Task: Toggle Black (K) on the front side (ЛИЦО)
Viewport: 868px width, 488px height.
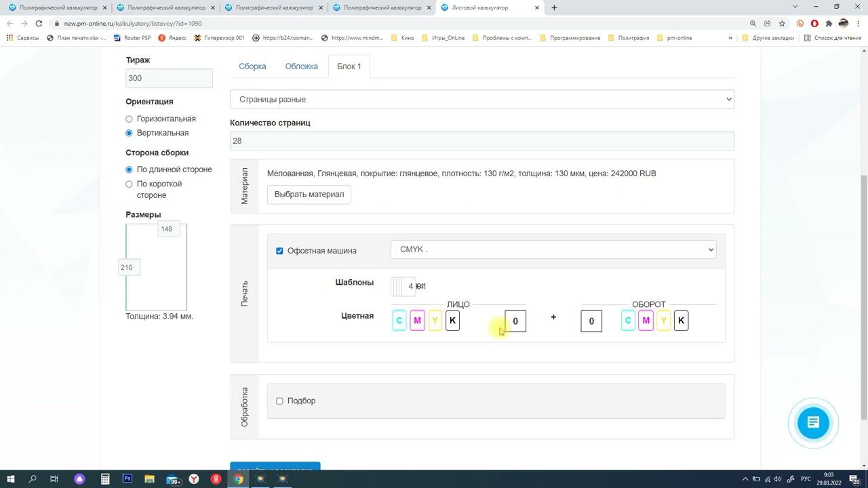Action: tap(452, 321)
